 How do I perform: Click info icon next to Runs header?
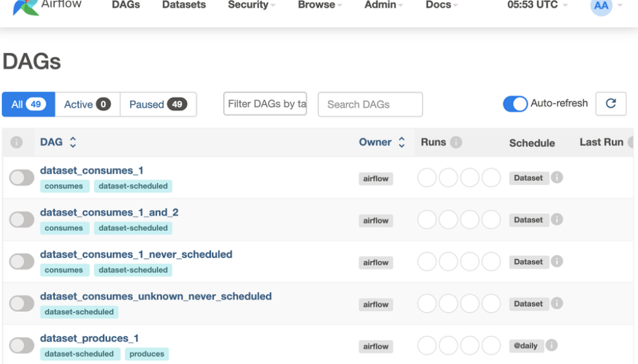tap(456, 142)
